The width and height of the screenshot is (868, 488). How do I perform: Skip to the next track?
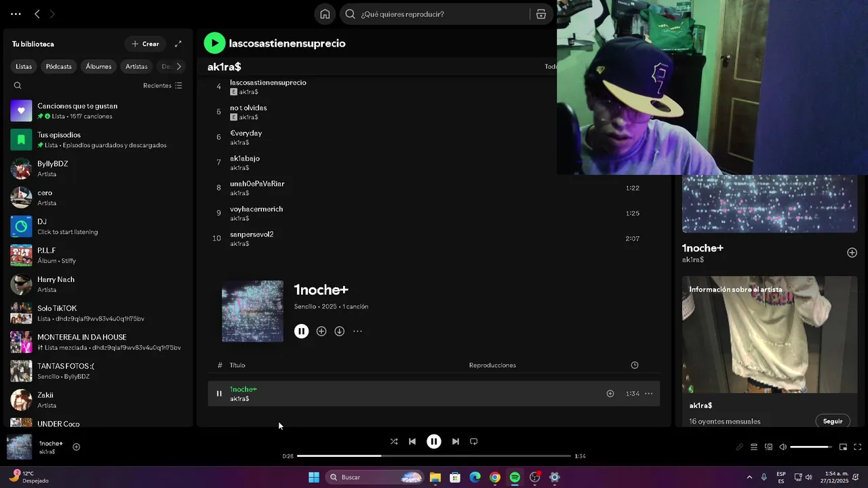pos(456,442)
